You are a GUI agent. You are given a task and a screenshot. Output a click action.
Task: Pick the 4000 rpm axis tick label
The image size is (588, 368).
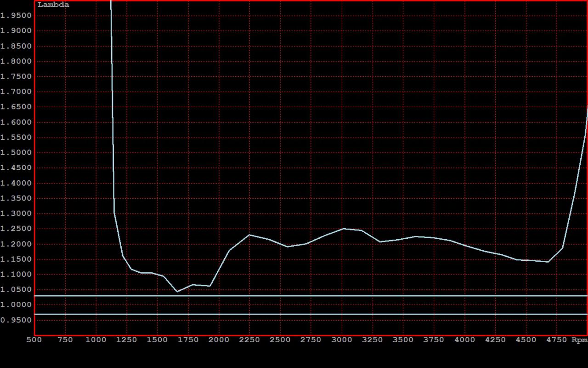tap(465, 340)
